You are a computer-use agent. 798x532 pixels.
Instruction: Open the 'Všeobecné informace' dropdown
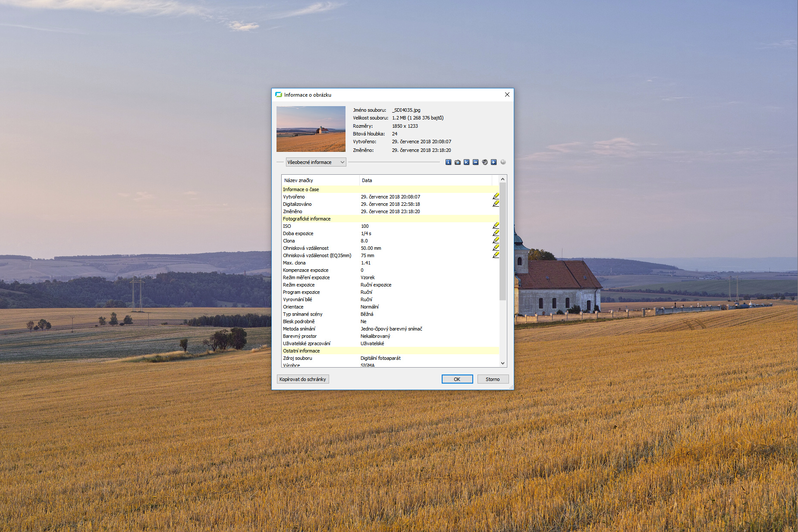point(316,162)
